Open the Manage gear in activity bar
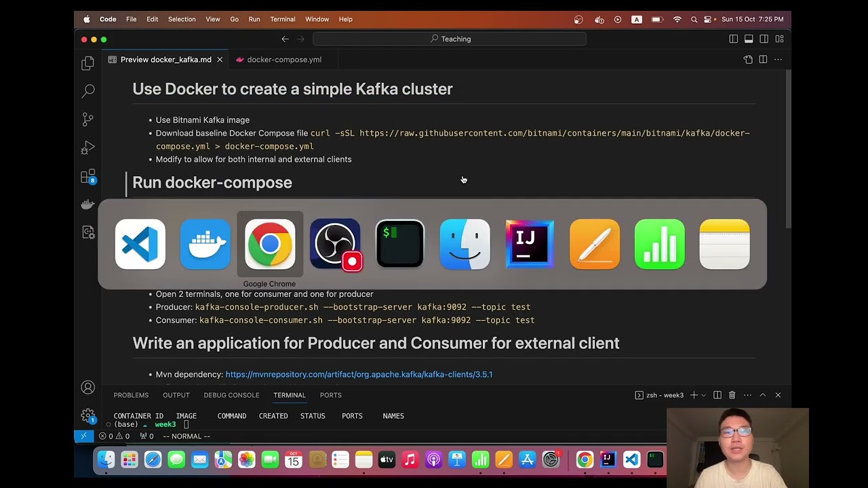The height and width of the screenshot is (488, 868). click(87, 415)
